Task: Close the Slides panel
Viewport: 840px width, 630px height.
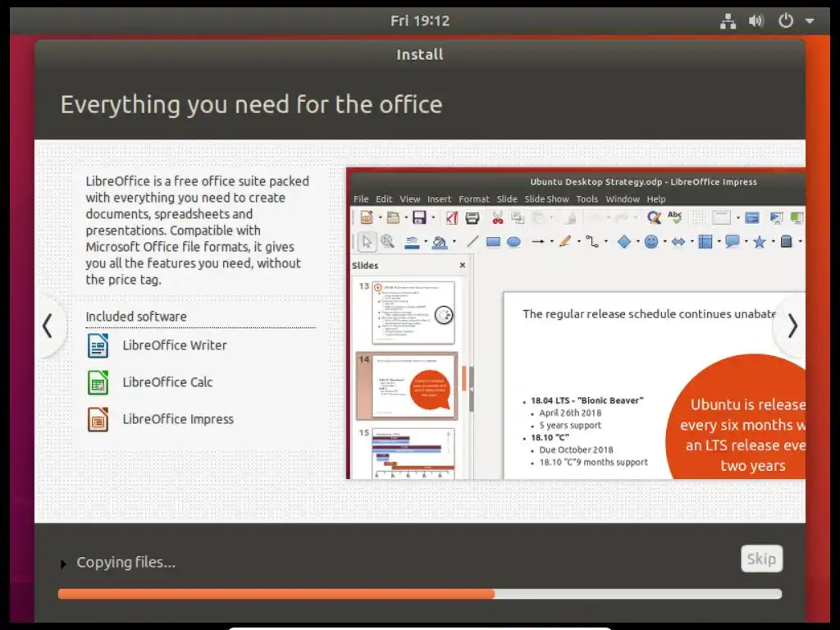Action: pos(463,265)
